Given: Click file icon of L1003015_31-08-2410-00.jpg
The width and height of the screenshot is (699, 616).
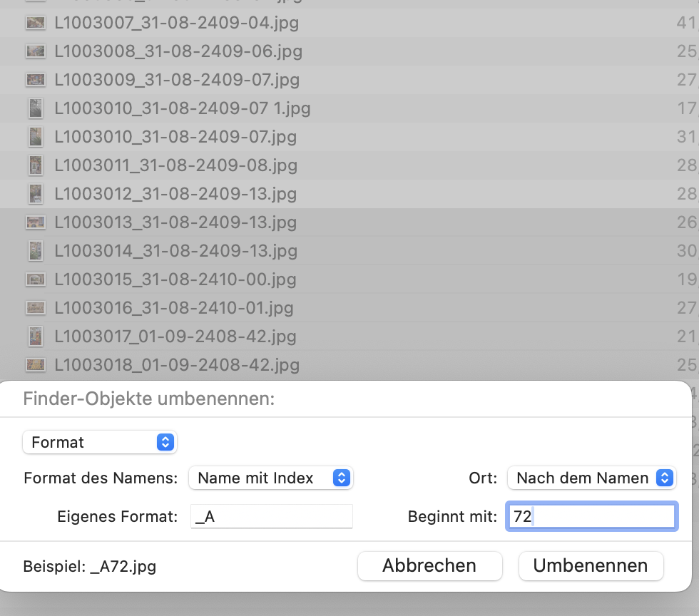Looking at the screenshot, I should (35, 279).
